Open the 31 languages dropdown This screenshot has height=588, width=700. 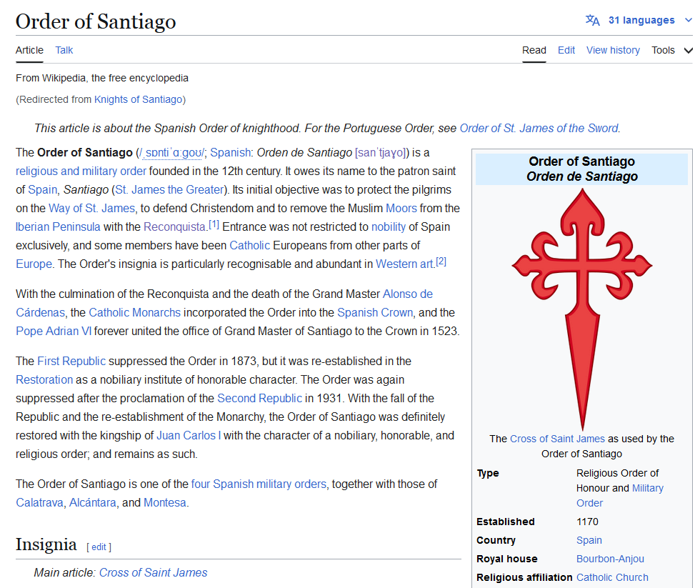pos(641,20)
